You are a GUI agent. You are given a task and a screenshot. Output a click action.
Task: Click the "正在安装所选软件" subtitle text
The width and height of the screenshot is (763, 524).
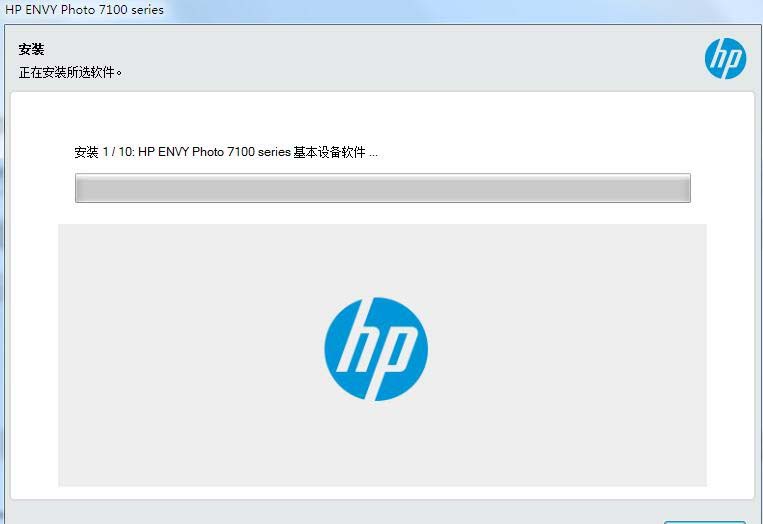(70, 72)
